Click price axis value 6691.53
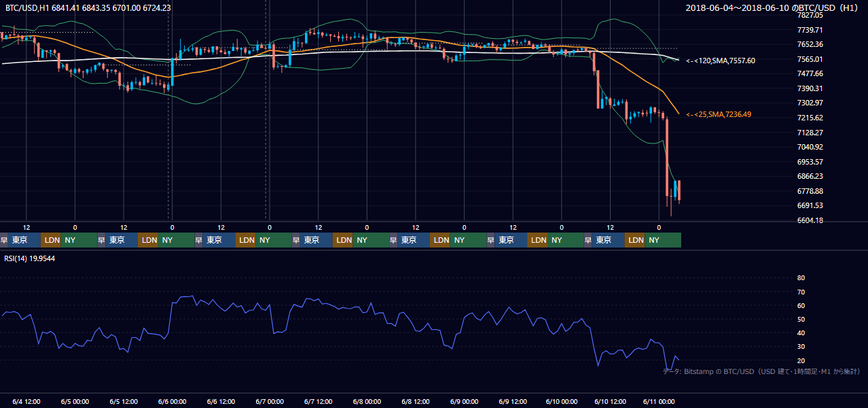Screen dimensions: 868x408 pos(810,205)
